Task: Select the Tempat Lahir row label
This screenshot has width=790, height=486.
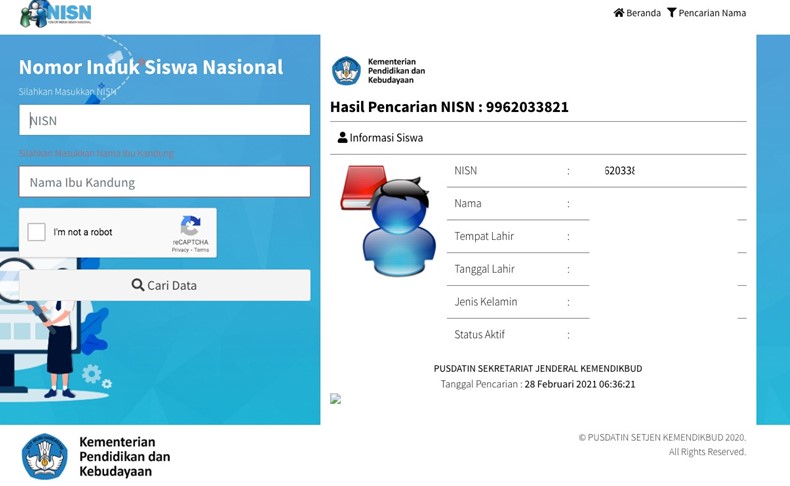Action: pos(484,236)
